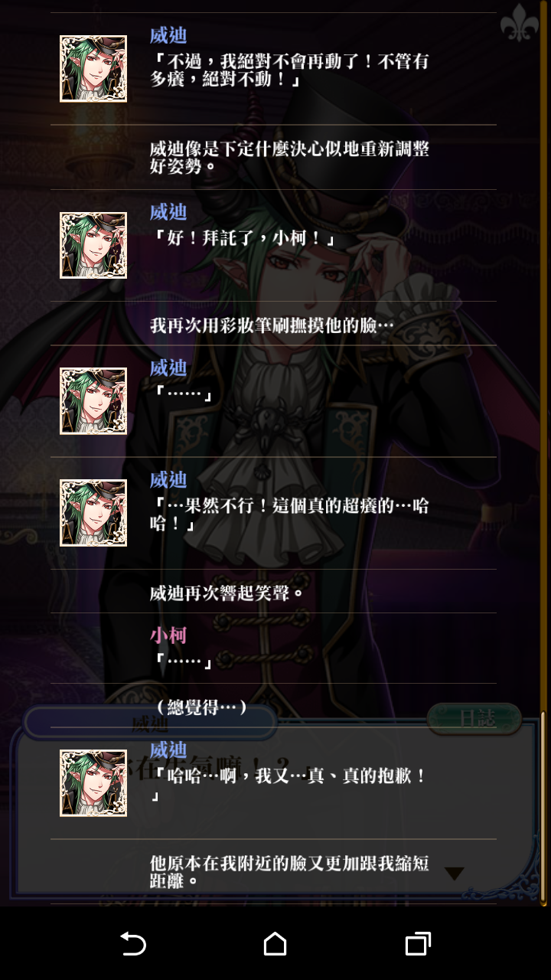Tap 威迪 avatar beside「…果然不行！」line
This screenshot has height=980, width=551.
[x=93, y=513]
